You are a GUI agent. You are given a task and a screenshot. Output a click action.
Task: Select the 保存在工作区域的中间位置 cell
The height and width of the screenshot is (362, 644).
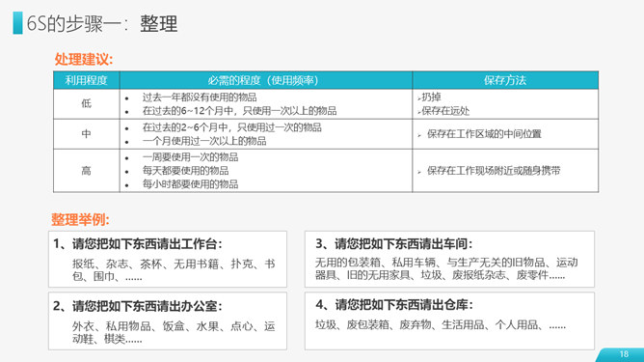pos(505,134)
